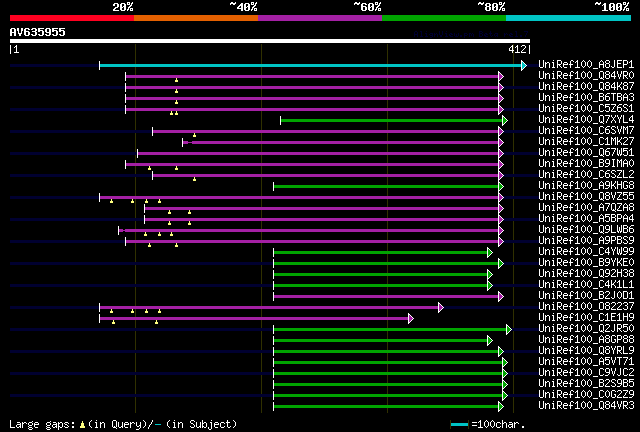The height and width of the screenshot is (432, 640).
Task: Click the purple alignment bar for B2J0D1
Action: click(x=386, y=296)
